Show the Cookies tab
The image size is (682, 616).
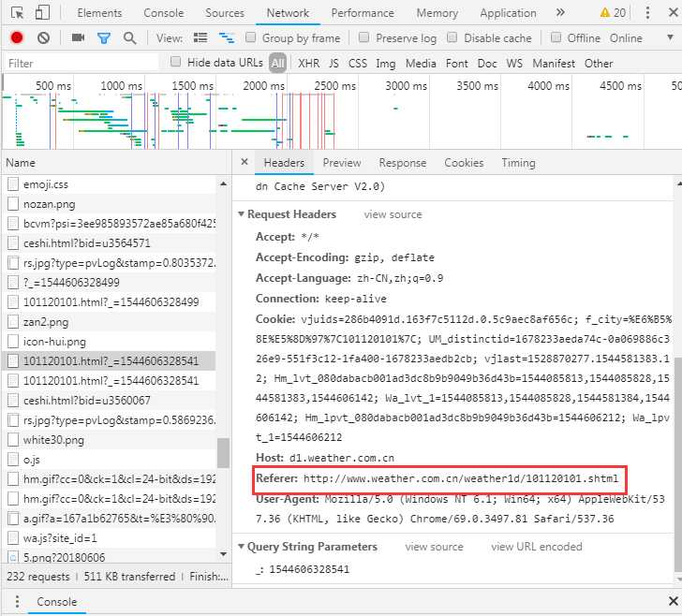(464, 163)
